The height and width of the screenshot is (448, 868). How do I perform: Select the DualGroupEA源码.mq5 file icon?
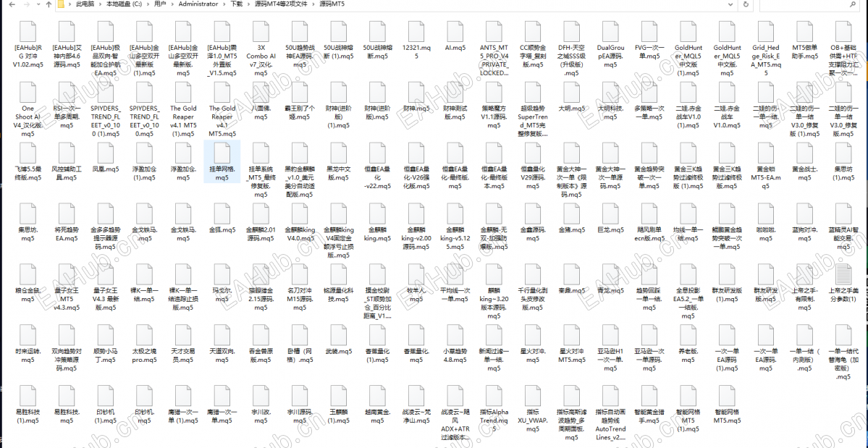[x=610, y=32]
